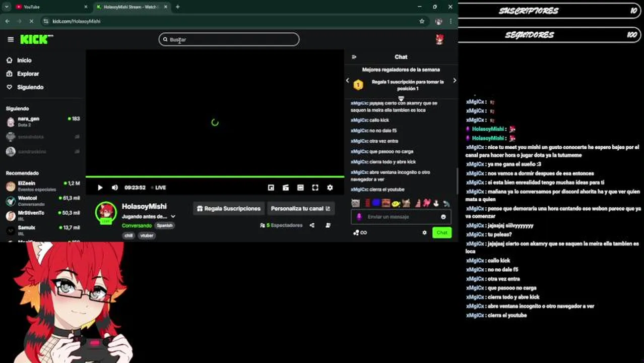This screenshot has width=644, height=363.
Task: Jump to LIVE in the player
Action: (x=158, y=188)
